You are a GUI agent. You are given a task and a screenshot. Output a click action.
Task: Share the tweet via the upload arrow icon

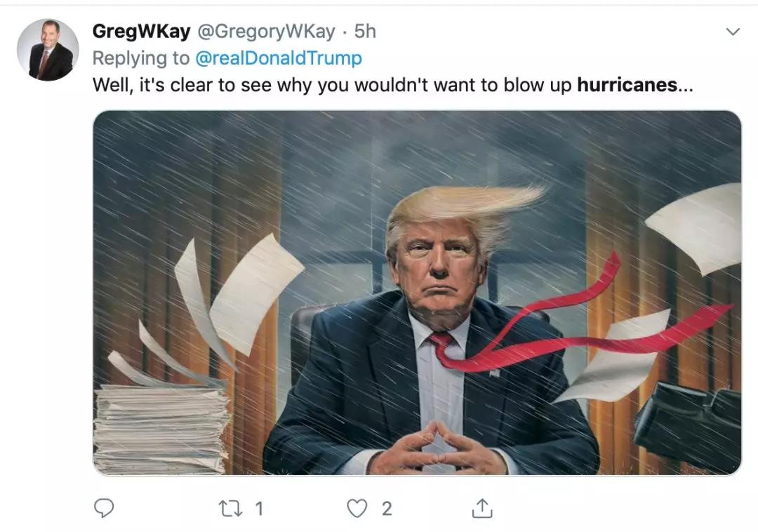coord(482,508)
